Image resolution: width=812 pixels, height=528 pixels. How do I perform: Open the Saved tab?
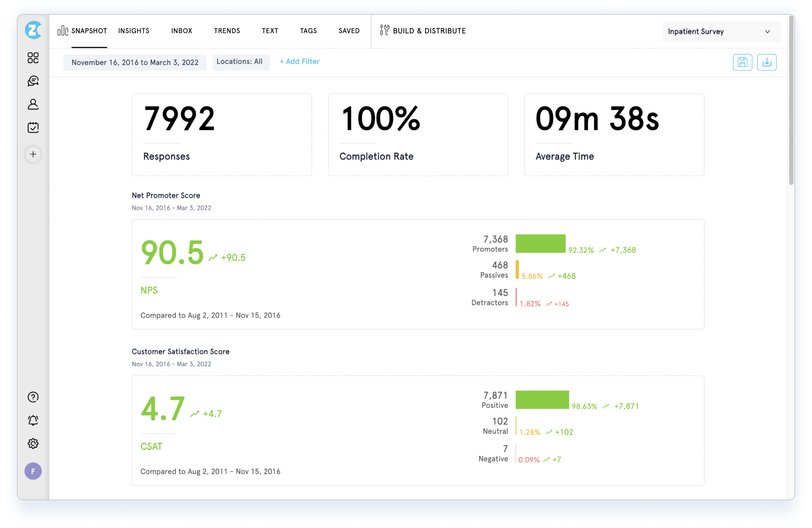(349, 31)
